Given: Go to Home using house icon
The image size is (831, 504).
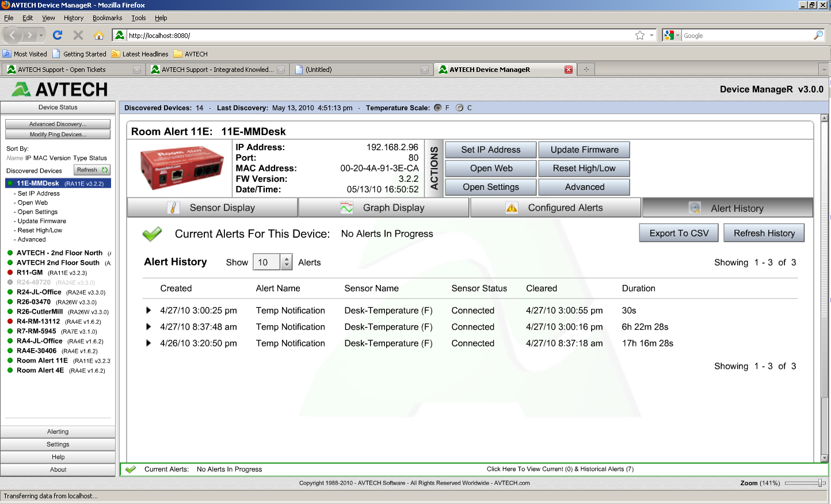Looking at the screenshot, I should [x=99, y=36].
